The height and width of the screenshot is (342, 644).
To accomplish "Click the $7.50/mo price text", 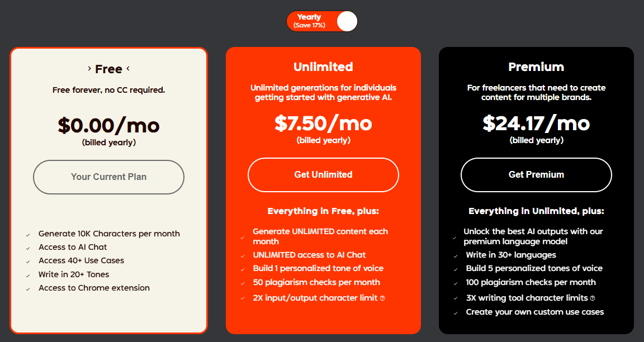I will coord(323,123).
